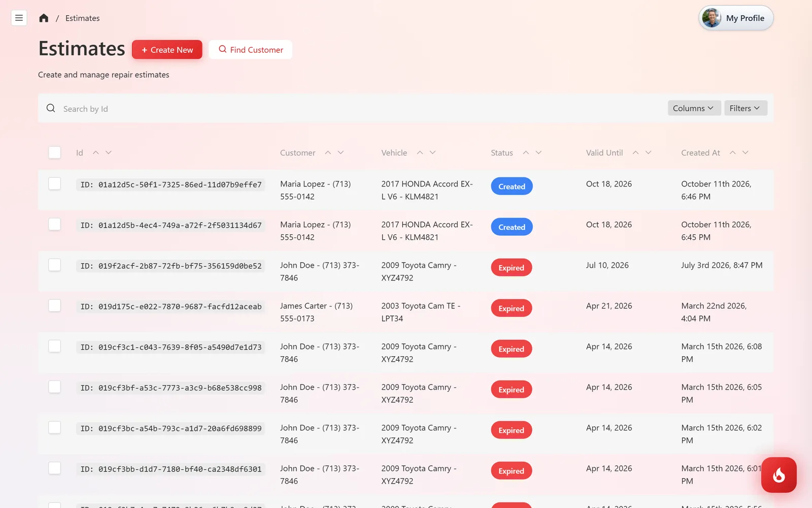
Task: Sort Vehicle column ascending arrow
Action: click(x=420, y=152)
